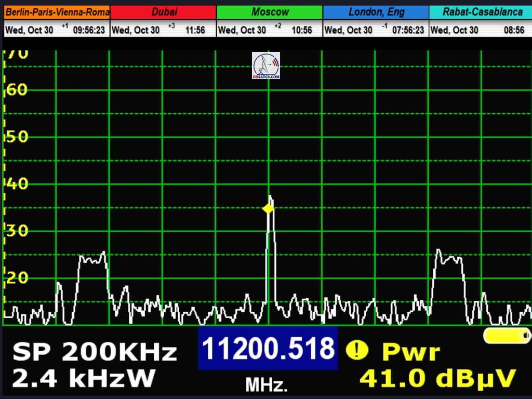
Task: Click the 60 level on the vertical scale
Action: point(17,90)
